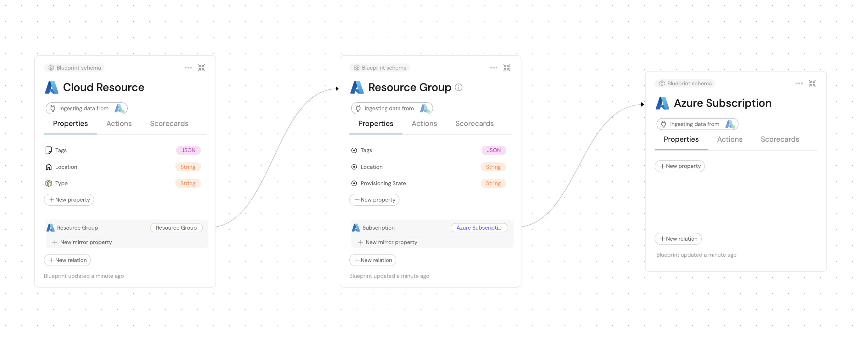Image resolution: width=868 pixels, height=337 pixels.
Task: Click the plug icon in Ingesting data badge
Action: point(53,108)
